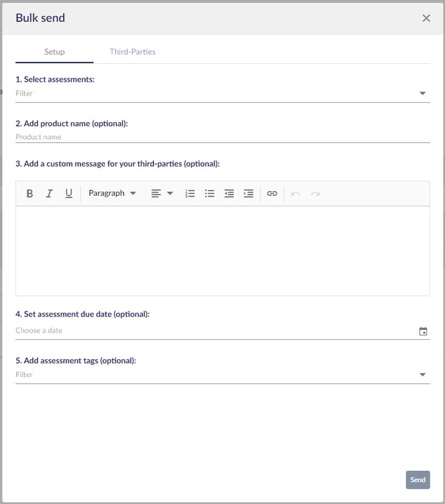Click the redo arrow in editor toolbar
This screenshot has width=445, height=504.
click(315, 193)
